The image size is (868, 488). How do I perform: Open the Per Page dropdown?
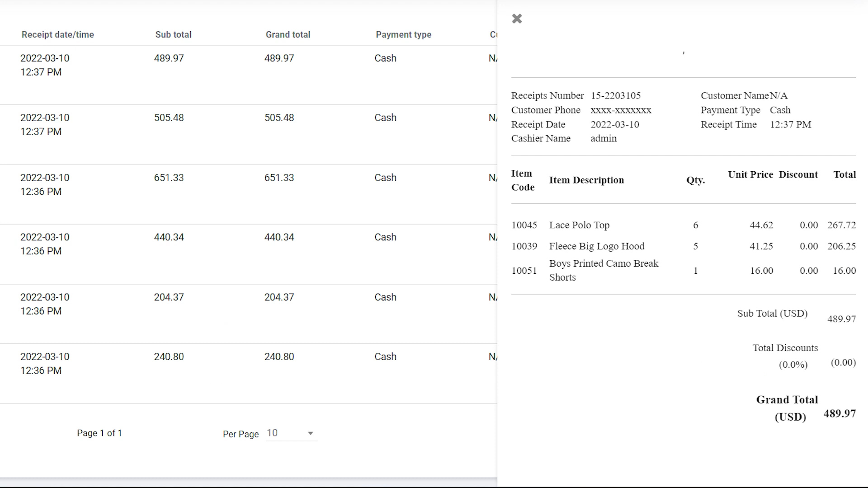tap(291, 433)
